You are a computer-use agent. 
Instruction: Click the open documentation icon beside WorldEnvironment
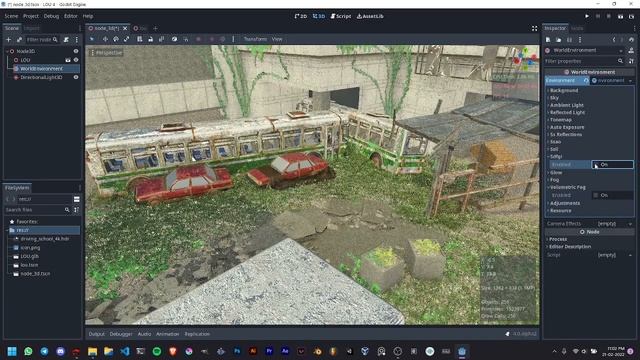tap(631, 50)
